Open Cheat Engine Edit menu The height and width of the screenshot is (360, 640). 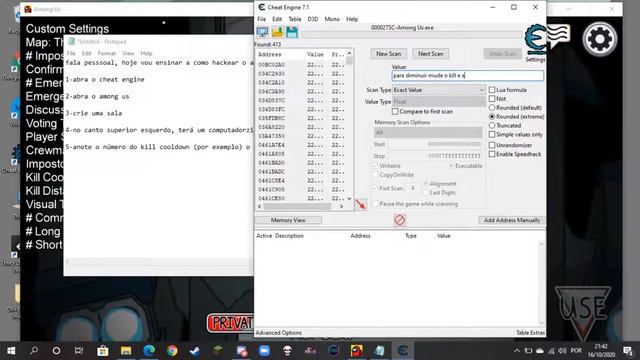[x=277, y=19]
